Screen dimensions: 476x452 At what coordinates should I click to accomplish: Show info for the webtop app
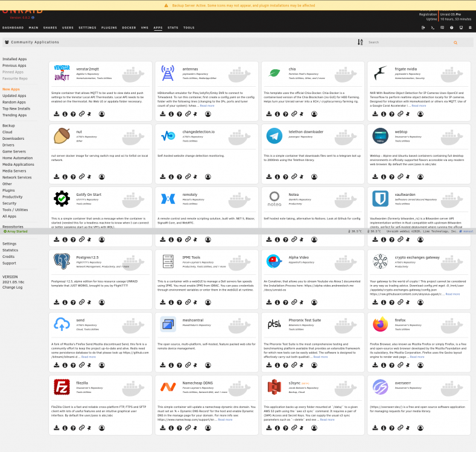click(384, 177)
